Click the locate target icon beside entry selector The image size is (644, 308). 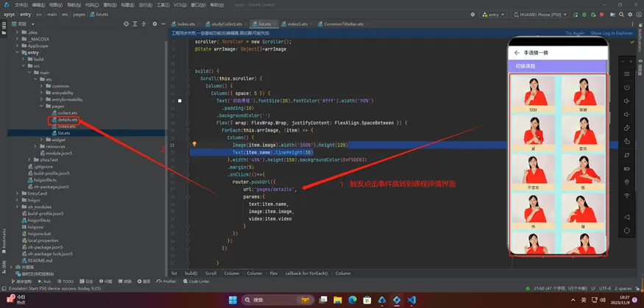473,15
